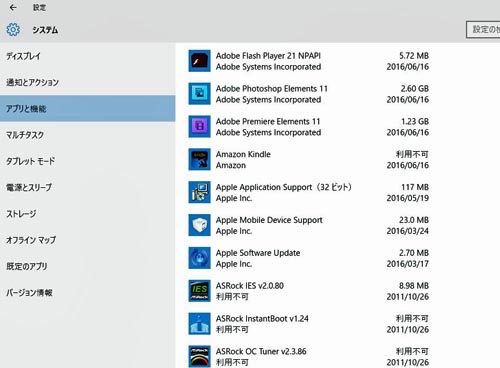
Task: Select the ASRock OC Tuner v2.3.86 name
Action: click(x=261, y=351)
